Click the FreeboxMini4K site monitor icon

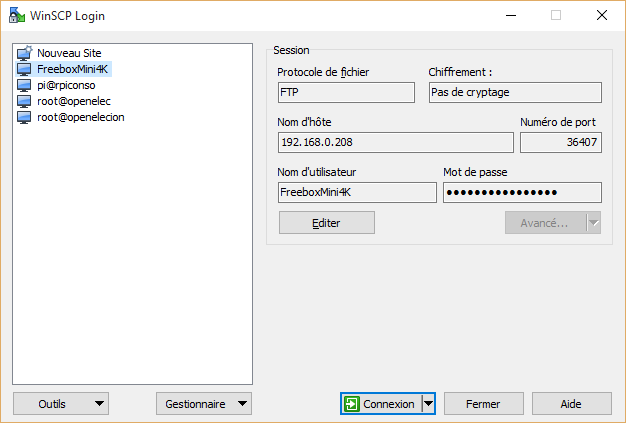pos(25,69)
